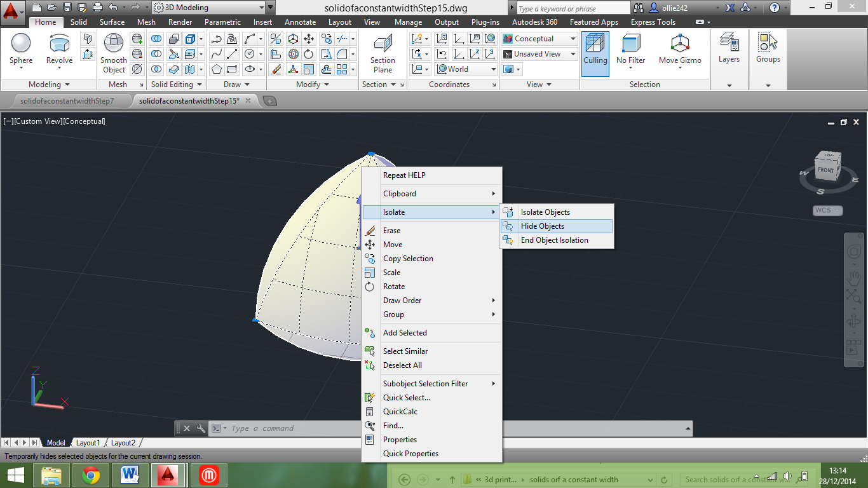
Task: Click the Polygon tool in Draw panel
Action: pyautogui.click(x=217, y=69)
